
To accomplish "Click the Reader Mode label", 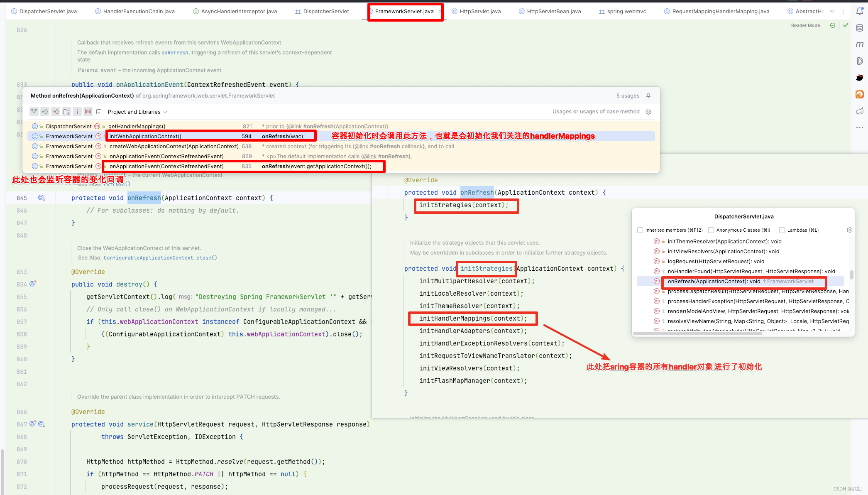I will (x=805, y=25).
